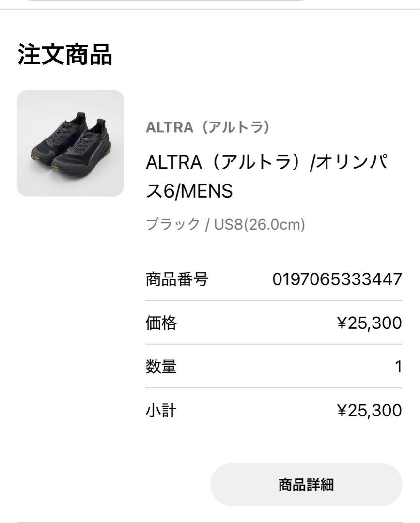Screen dimensions: 420x523
Task: Click the 価格 label
Action: click(161, 323)
